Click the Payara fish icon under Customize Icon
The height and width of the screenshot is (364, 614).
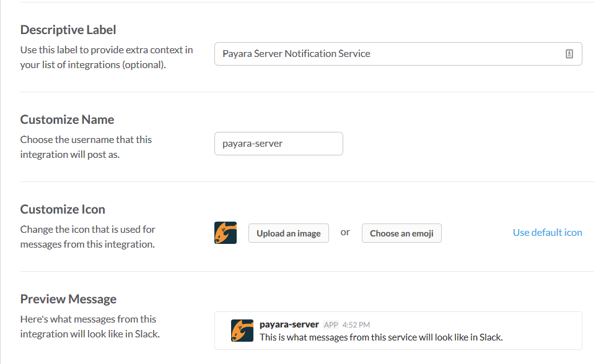point(225,233)
